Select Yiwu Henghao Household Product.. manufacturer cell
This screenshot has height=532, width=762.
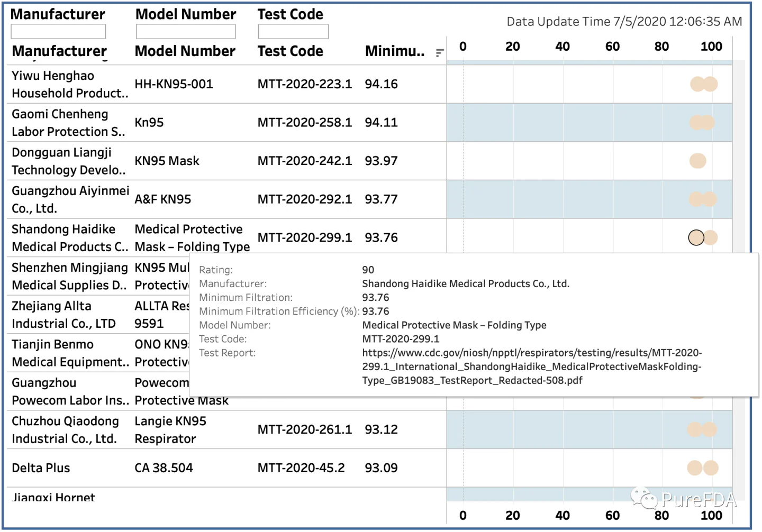(70, 84)
